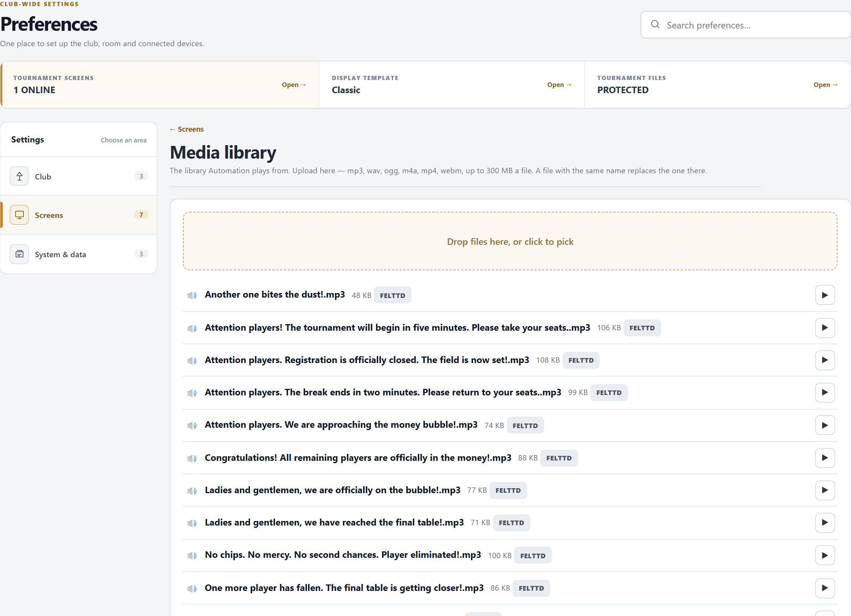Click the 'Media library' heading
Viewport: 851px width, 616px height.
pyautogui.click(x=223, y=152)
